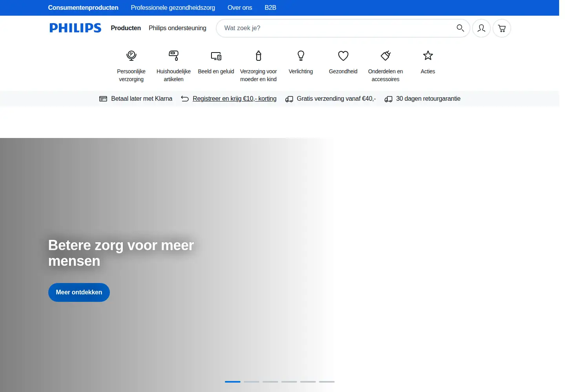
Task: Click the Persoonlijke verzorging label
Action: point(131,75)
